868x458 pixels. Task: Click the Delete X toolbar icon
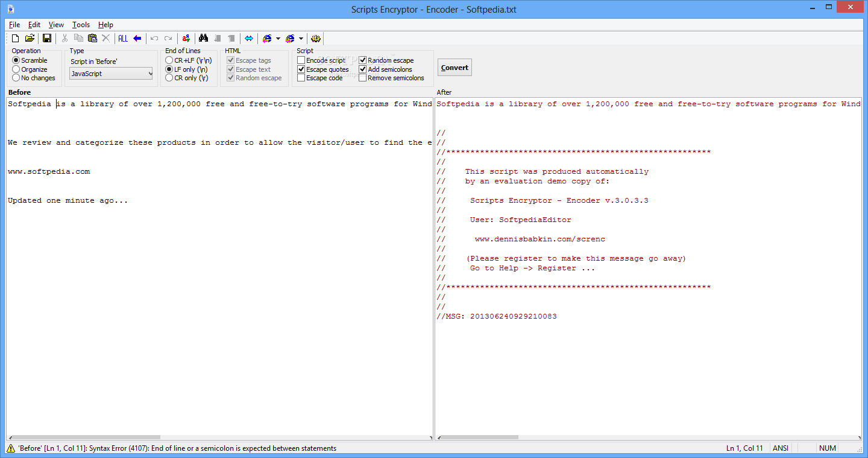click(106, 38)
